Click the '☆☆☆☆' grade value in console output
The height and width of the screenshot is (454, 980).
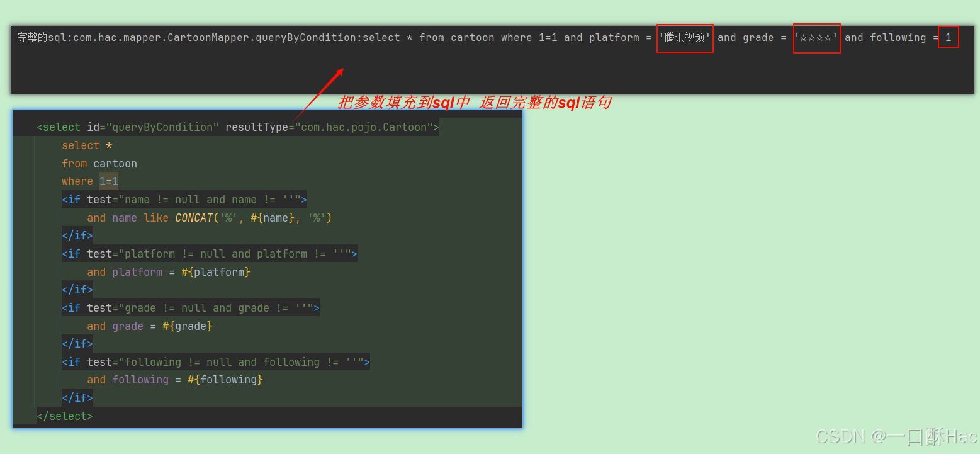(x=816, y=38)
